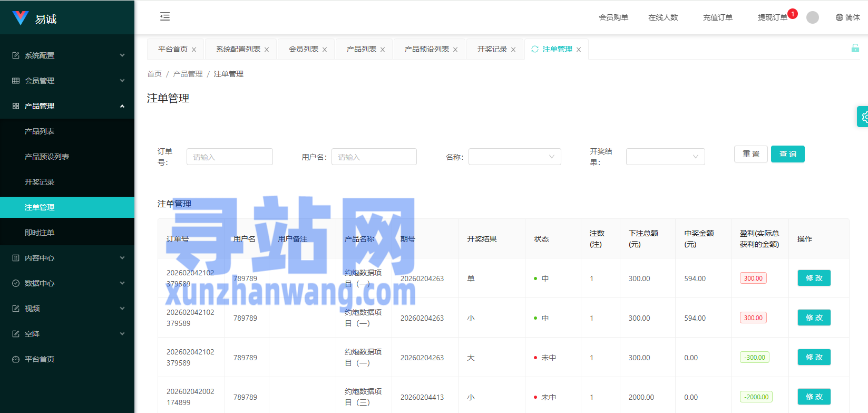The width and height of the screenshot is (868, 413).
Task: Click the refresh icon on 注单管理 tab
Action: coord(535,49)
